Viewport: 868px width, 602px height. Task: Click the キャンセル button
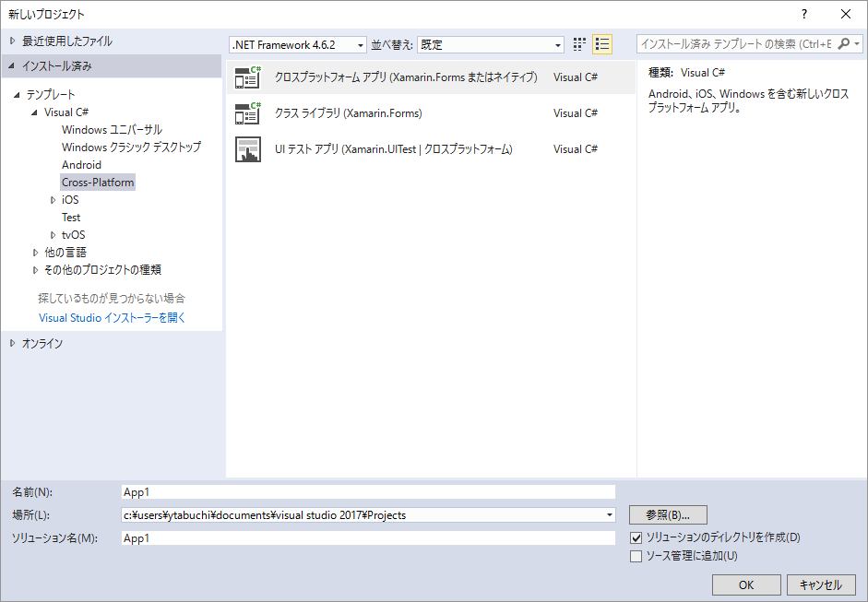tap(821, 584)
